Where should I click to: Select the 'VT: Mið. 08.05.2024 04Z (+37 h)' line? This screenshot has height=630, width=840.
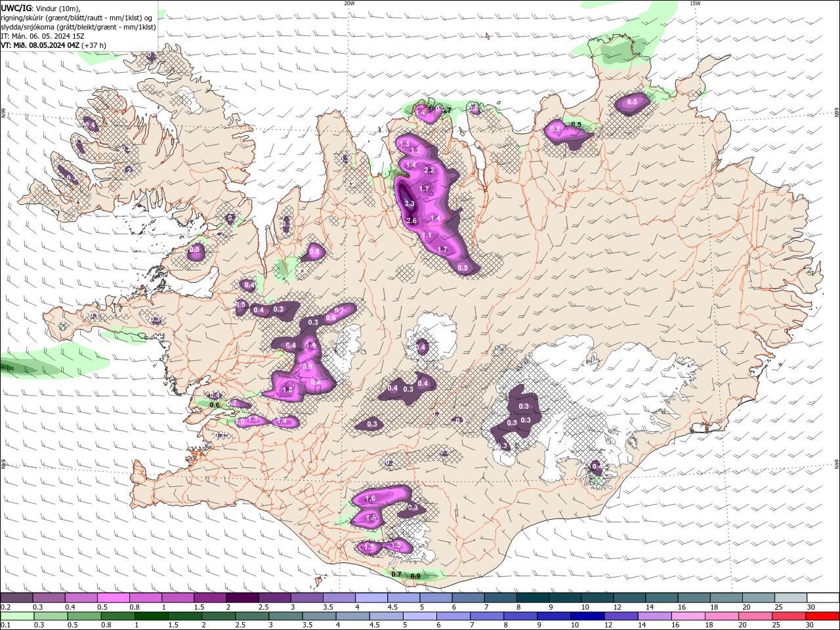click(x=54, y=45)
